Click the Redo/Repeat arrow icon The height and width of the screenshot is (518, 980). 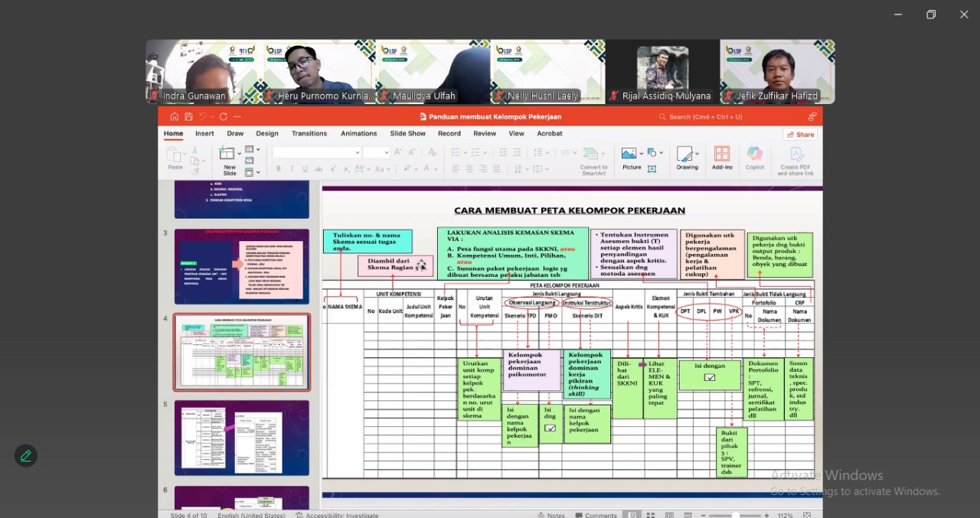coord(223,117)
